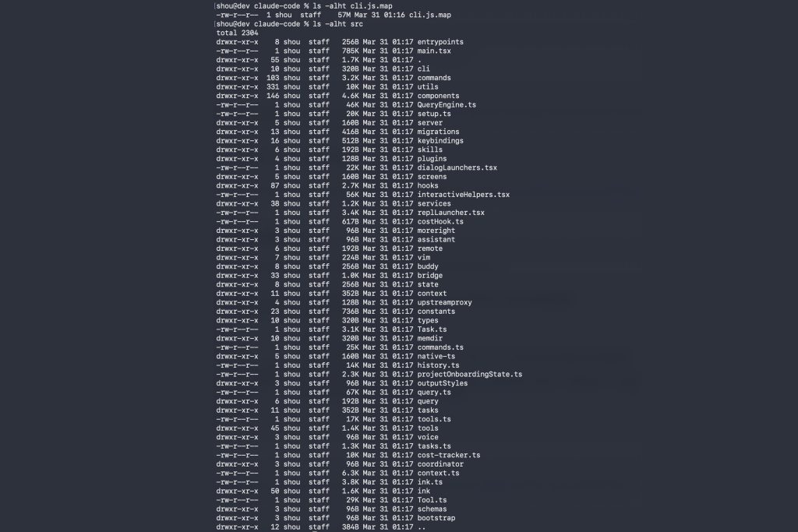Click the dialogLaunchers.tsx file name
This screenshot has height=532, width=798.
click(457, 167)
